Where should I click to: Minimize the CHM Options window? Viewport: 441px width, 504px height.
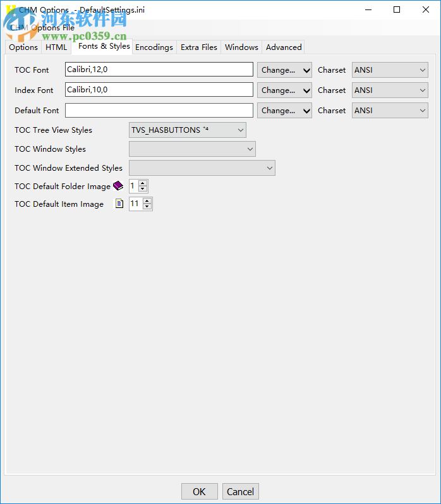pyautogui.click(x=368, y=9)
